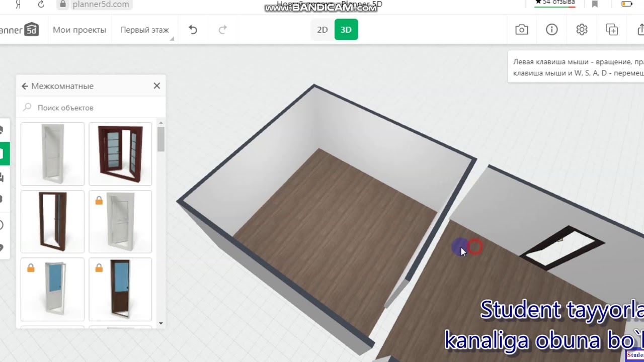
Task: Undo the last action
Action: (x=193, y=30)
